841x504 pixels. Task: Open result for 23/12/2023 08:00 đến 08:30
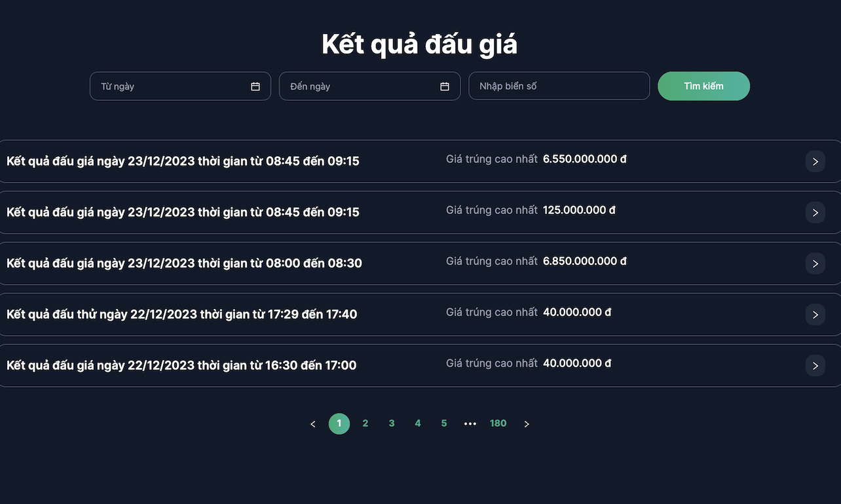click(x=184, y=263)
